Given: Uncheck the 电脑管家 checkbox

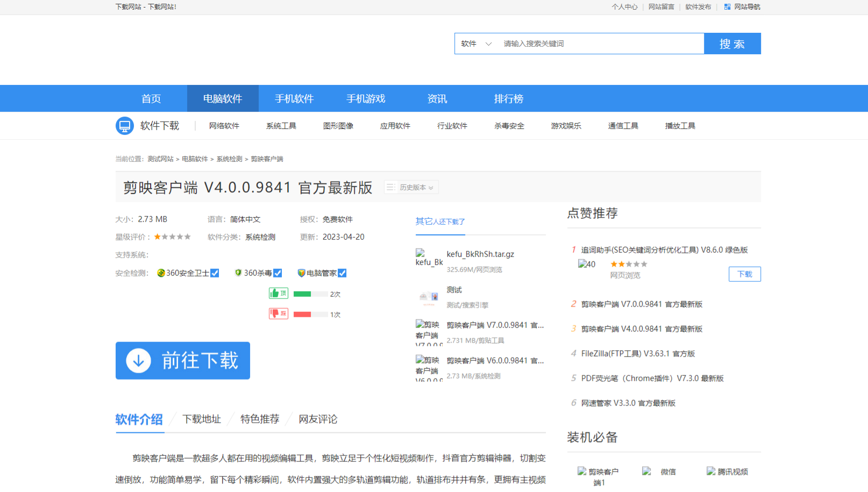Looking at the screenshot, I should click(343, 273).
